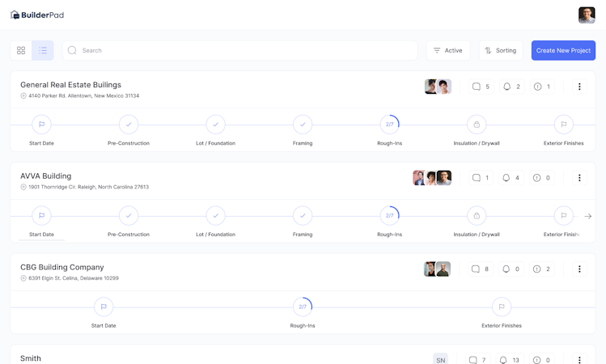606x364 pixels.
Task: Open more options for General Real Estate Builings
Action: (579, 87)
